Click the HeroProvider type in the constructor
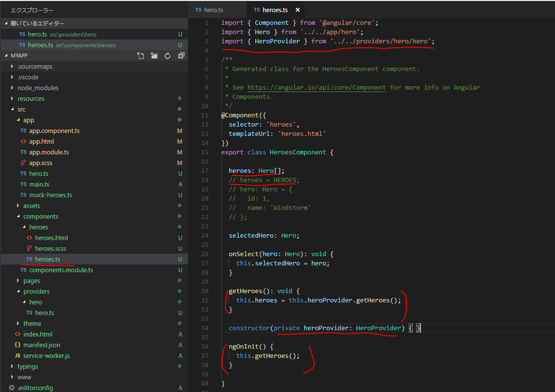The height and width of the screenshot is (392, 555). pyautogui.click(x=379, y=328)
